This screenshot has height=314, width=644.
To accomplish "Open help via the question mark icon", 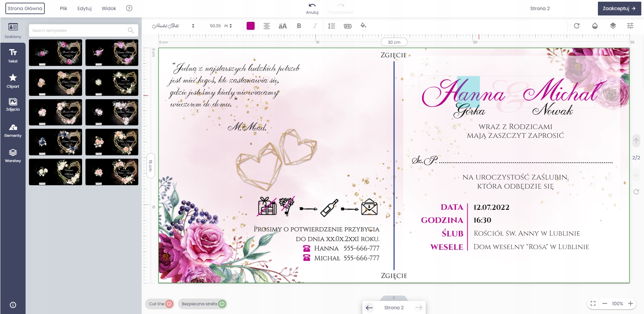I will 129,8.
